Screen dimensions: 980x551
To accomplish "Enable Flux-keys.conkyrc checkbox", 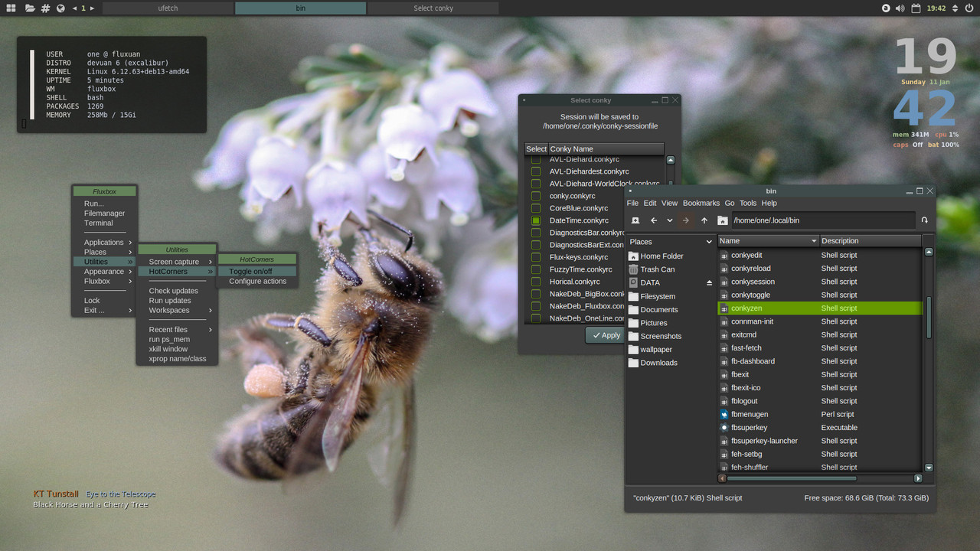I will (536, 257).
